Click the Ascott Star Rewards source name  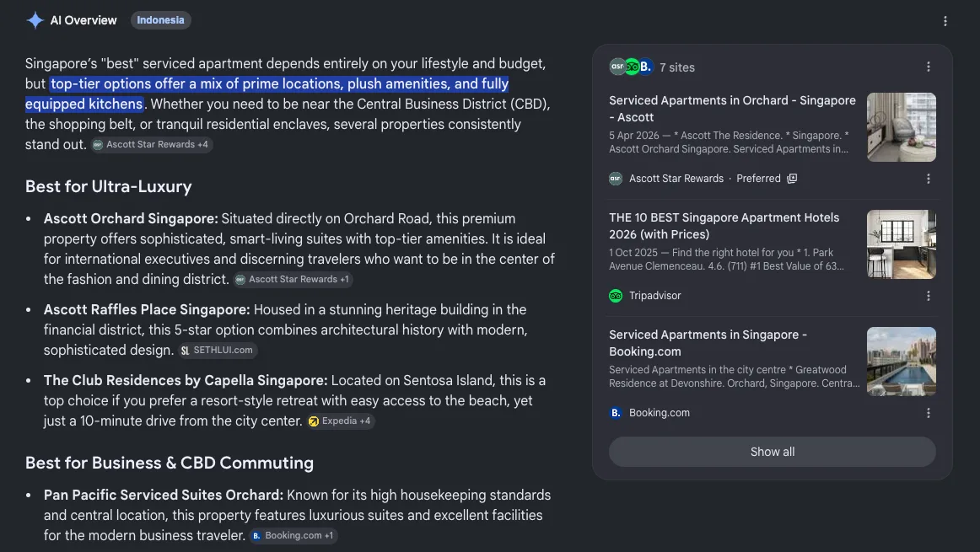676,179
